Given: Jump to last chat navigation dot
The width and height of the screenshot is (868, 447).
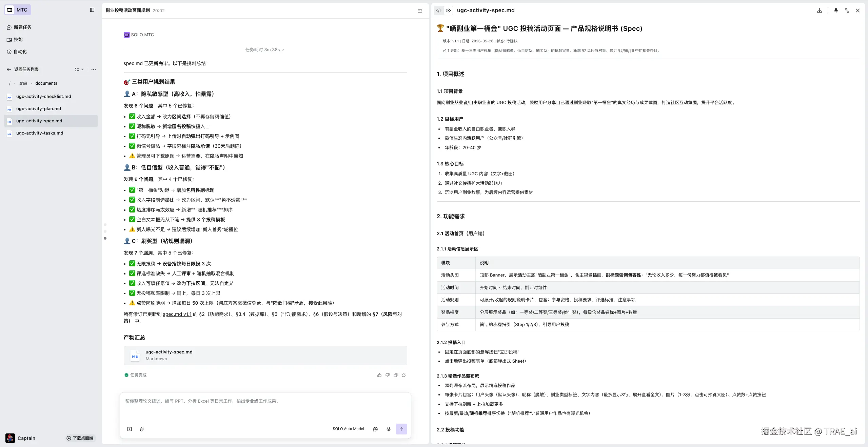Looking at the screenshot, I should click(x=105, y=238).
